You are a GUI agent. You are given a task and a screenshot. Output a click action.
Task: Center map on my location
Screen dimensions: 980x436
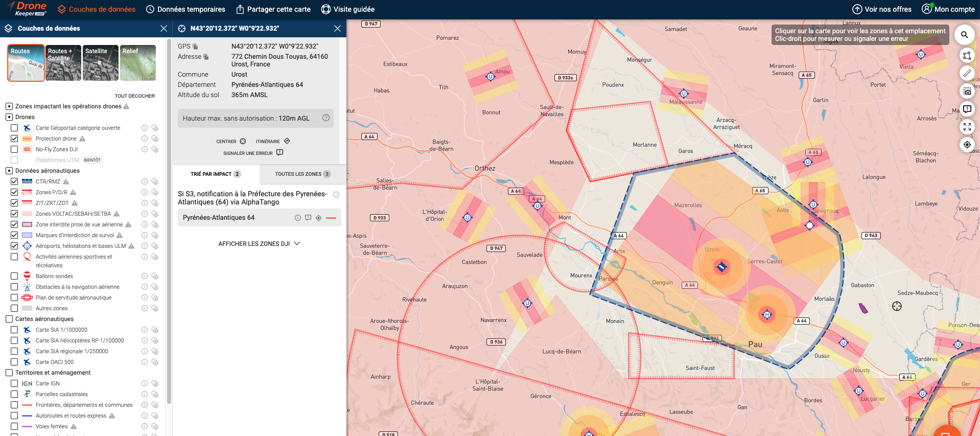click(967, 145)
